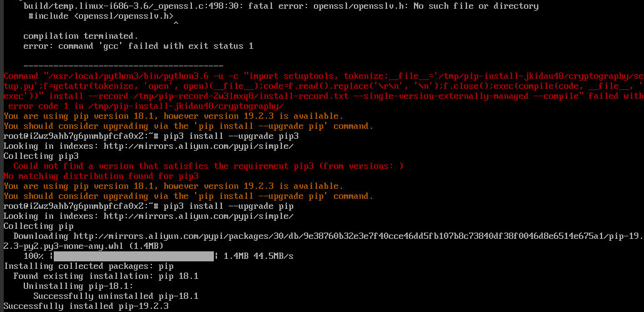Click the '100%' progress percentage label
The width and height of the screenshot is (644, 312).
click(x=33, y=256)
